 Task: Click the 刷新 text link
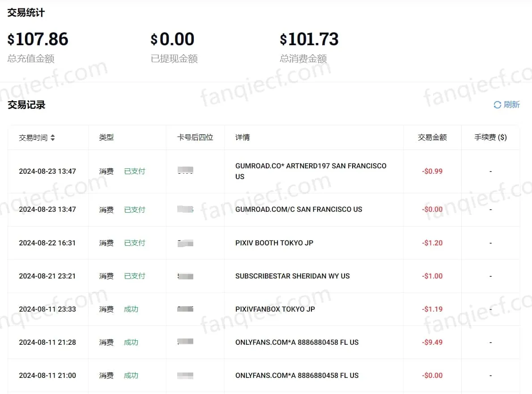pyautogui.click(x=511, y=105)
